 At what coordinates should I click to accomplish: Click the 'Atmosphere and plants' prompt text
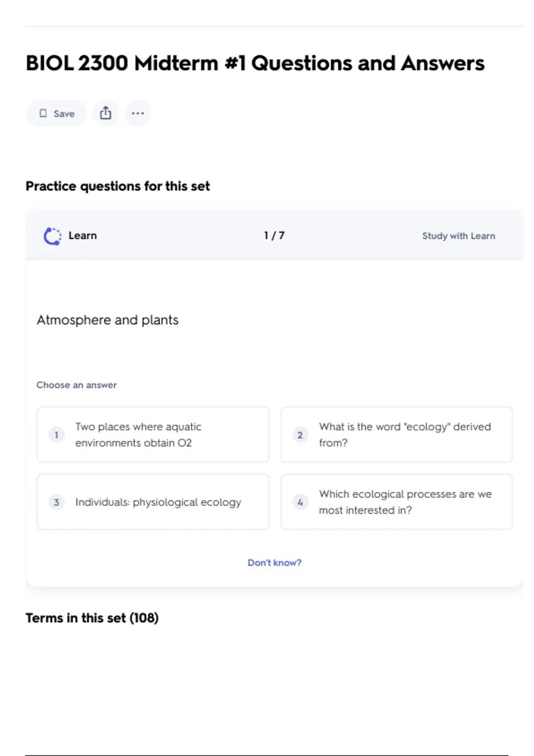click(x=108, y=320)
